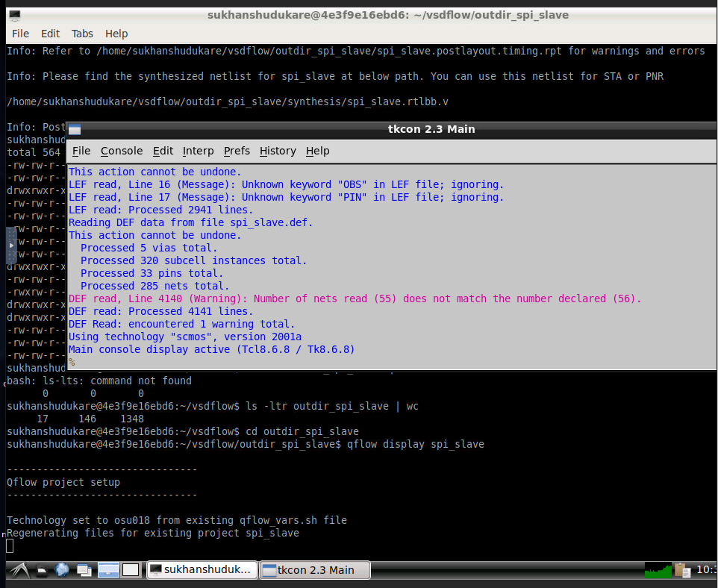This screenshot has height=588, width=718.
Task: Open the History menu in tkcon
Action: (x=277, y=151)
